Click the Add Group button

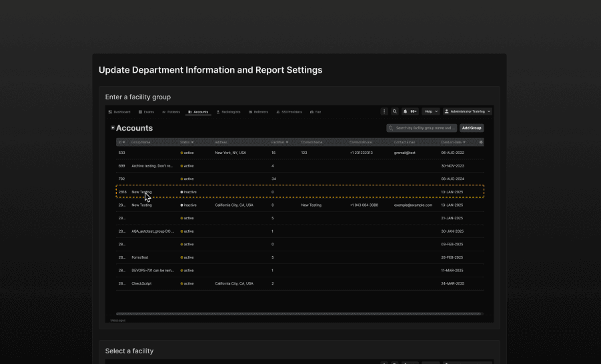[x=472, y=128]
